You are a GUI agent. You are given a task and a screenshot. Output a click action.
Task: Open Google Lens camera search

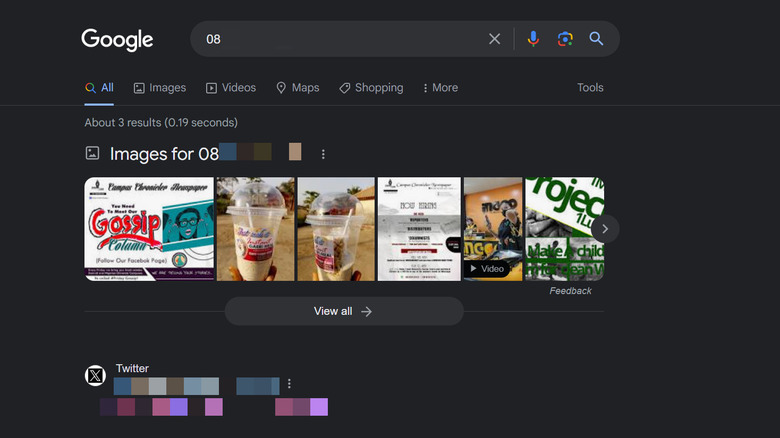(x=565, y=39)
